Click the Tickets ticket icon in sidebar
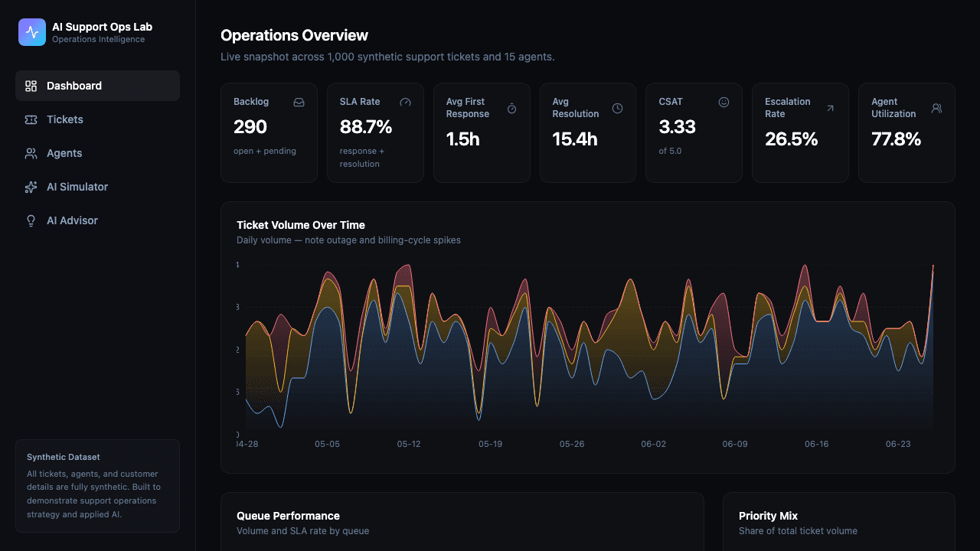 [x=31, y=119]
